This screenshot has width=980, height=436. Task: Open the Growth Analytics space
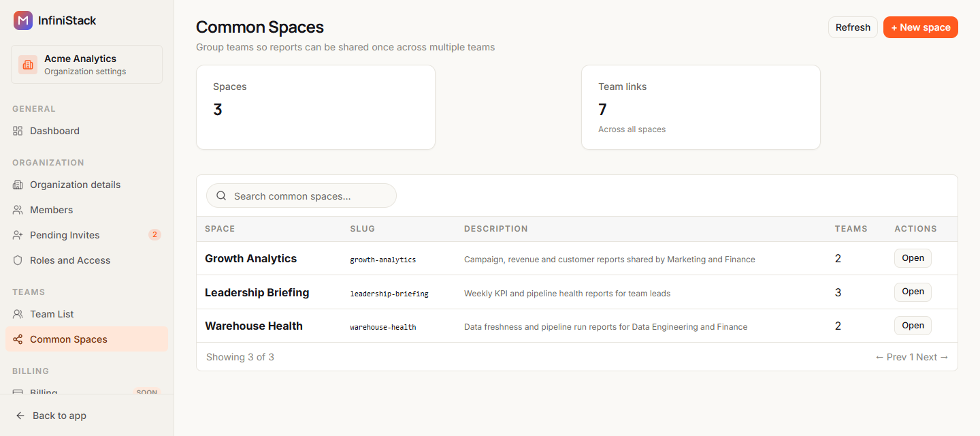(913, 258)
